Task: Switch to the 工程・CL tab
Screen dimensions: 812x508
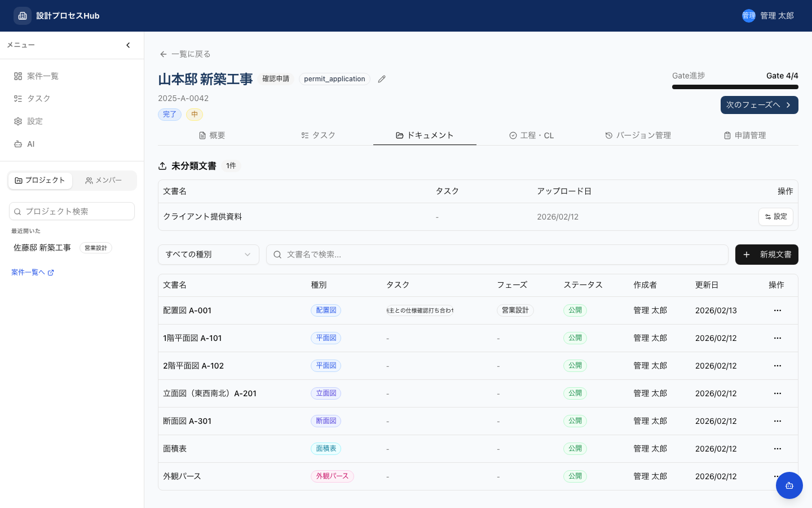Action: (x=531, y=135)
